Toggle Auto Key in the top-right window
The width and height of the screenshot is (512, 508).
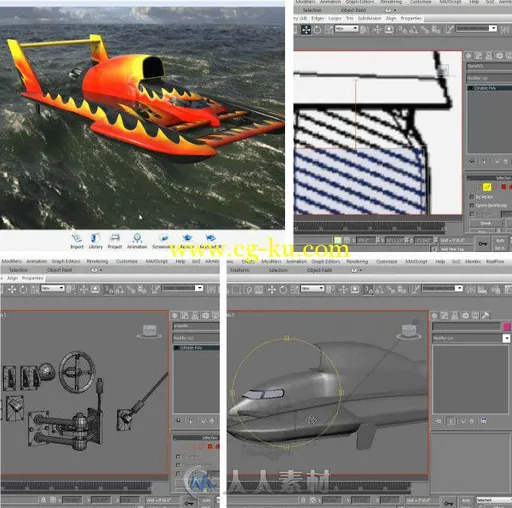coord(500,240)
